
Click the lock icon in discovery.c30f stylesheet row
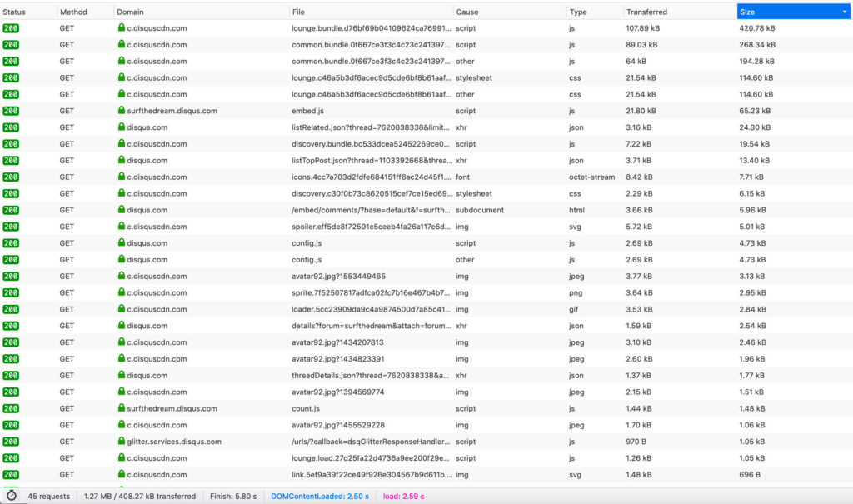[x=122, y=193]
